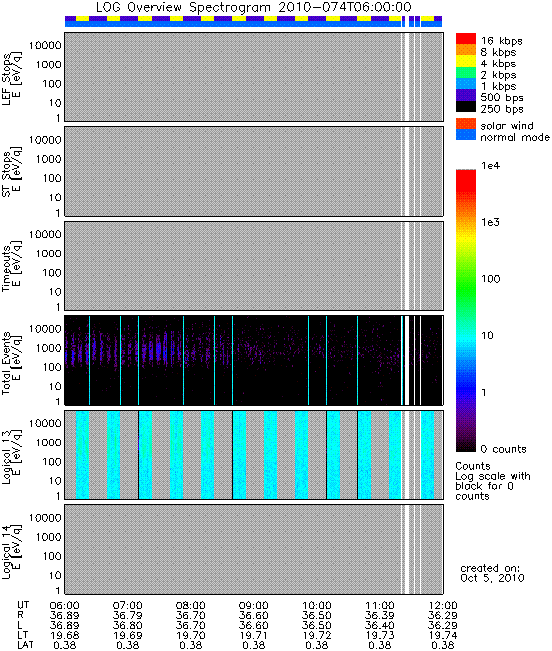Click the 10:00 UT axis label

[x=317, y=605]
